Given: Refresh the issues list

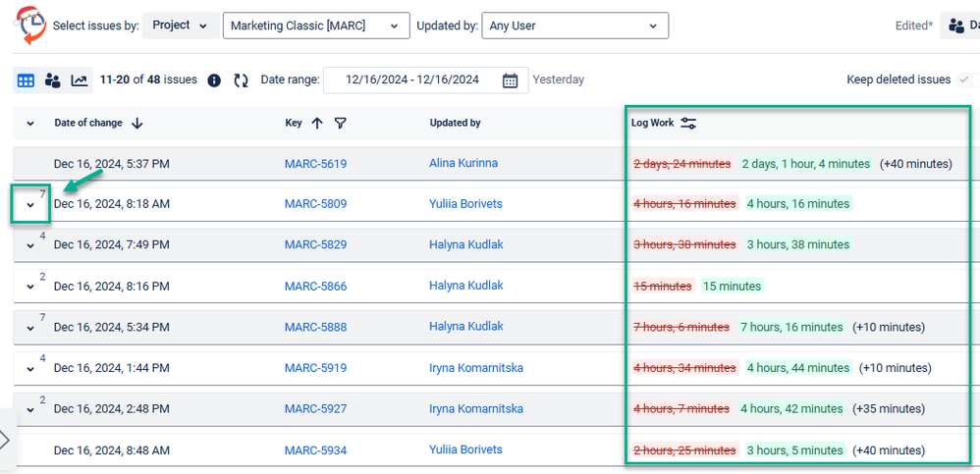Looking at the screenshot, I should pyautogui.click(x=242, y=80).
